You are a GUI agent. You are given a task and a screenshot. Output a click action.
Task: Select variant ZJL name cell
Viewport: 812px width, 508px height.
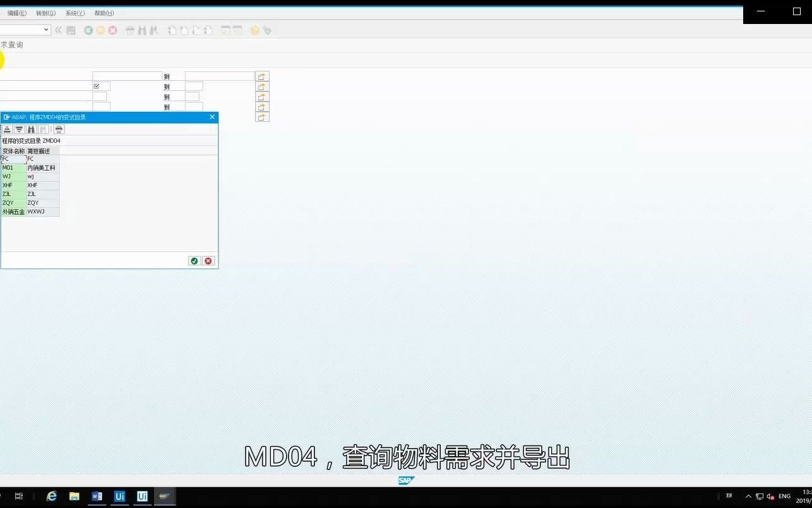(13, 195)
